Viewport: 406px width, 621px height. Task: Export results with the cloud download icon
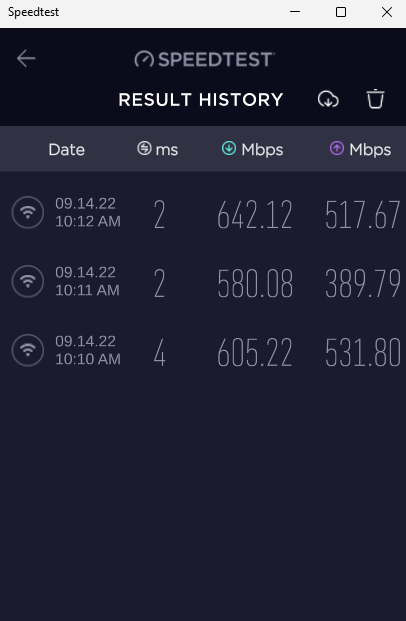point(328,99)
